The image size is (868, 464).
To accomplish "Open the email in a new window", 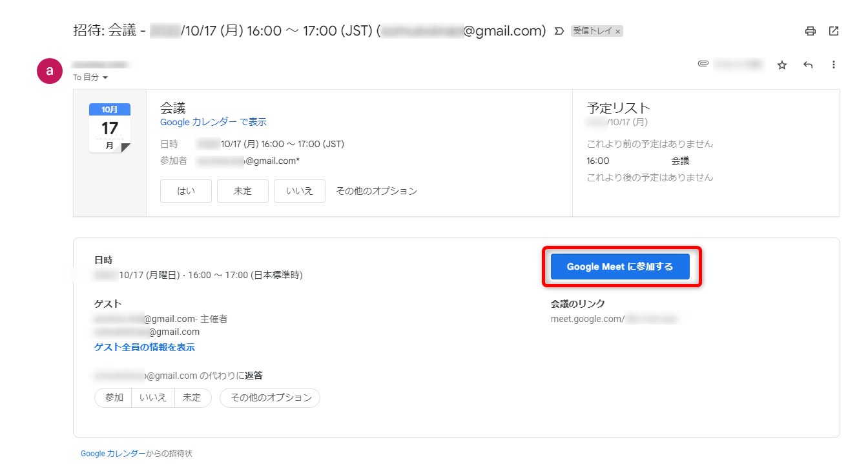I will tap(834, 31).
